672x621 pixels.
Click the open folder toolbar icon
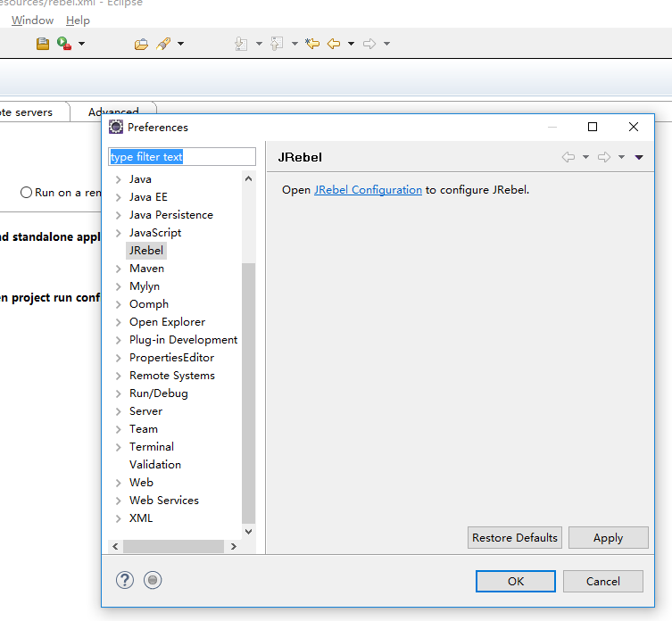pyautogui.click(x=141, y=44)
